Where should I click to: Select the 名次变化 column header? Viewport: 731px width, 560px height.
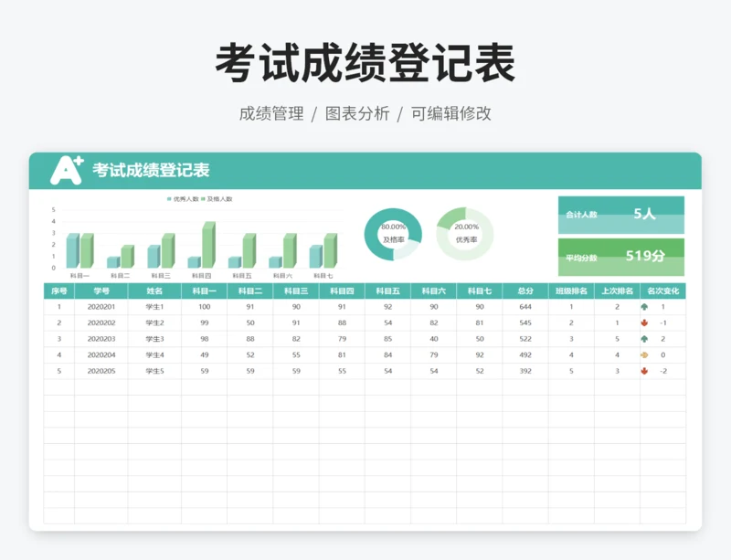point(663,291)
